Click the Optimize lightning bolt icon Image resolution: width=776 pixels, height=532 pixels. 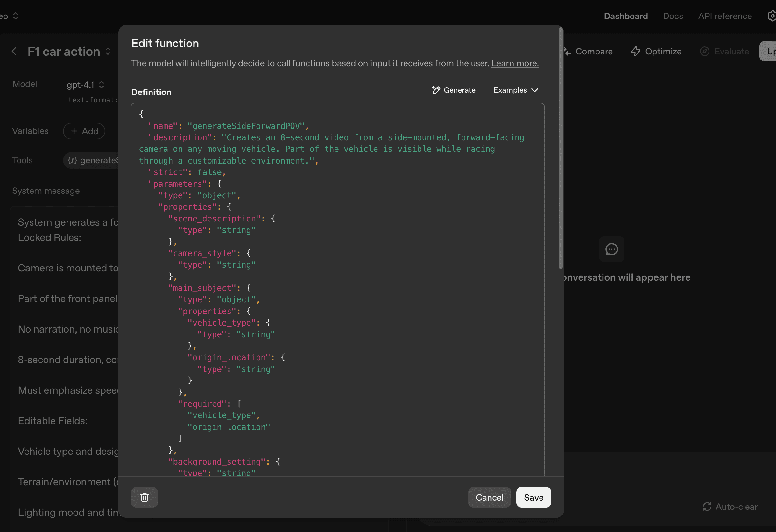point(635,52)
